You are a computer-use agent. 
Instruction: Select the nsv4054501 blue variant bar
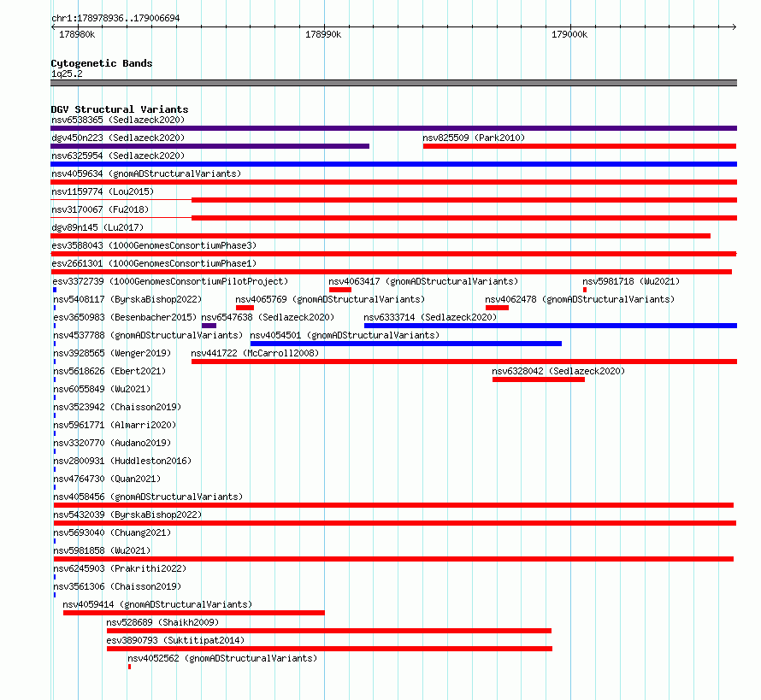point(406,344)
